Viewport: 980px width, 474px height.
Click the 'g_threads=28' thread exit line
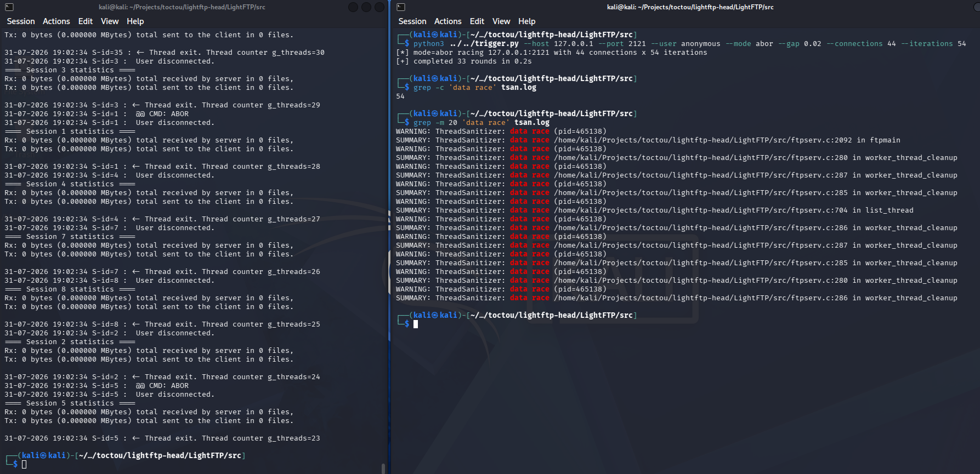pyautogui.click(x=162, y=167)
